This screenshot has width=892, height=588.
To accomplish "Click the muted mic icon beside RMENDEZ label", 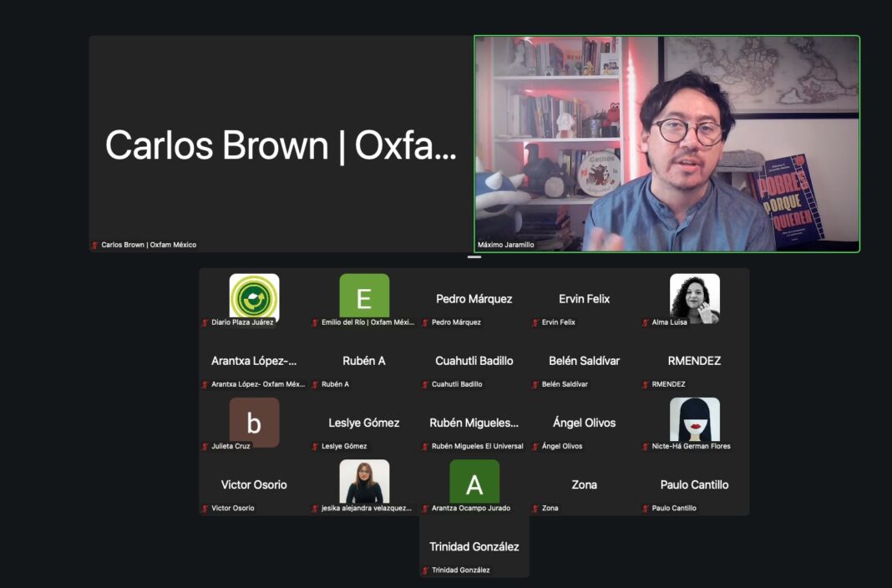I will (x=645, y=384).
